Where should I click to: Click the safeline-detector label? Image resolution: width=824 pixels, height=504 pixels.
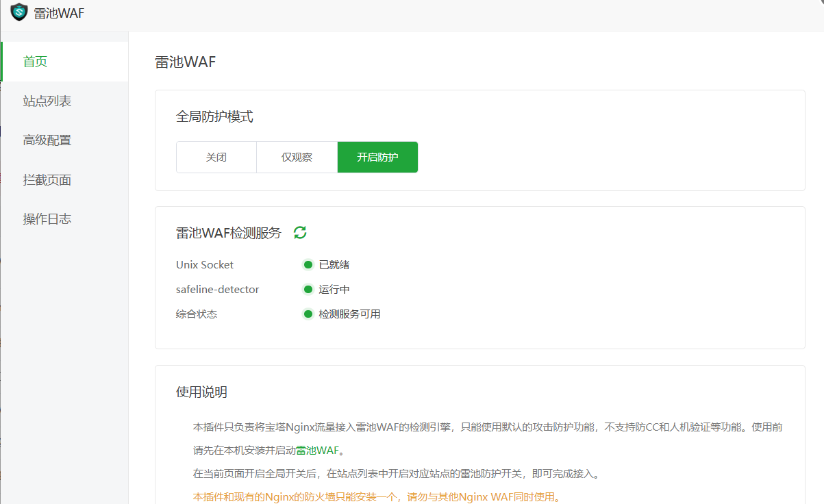[218, 290]
